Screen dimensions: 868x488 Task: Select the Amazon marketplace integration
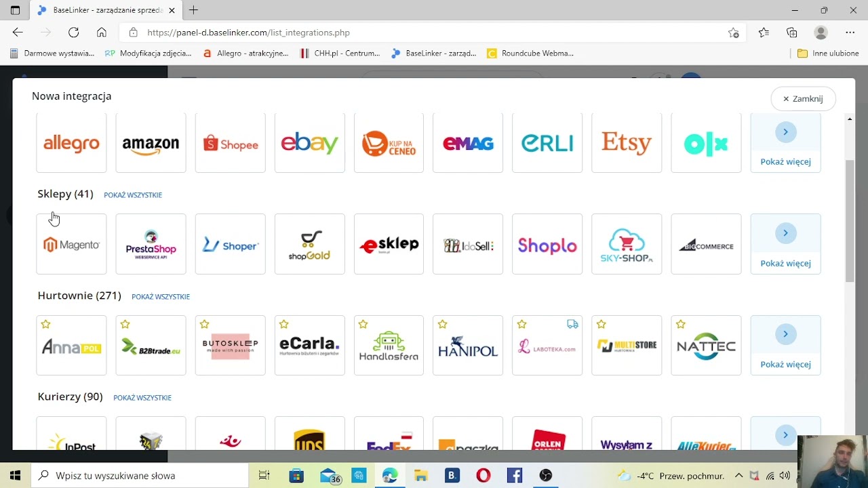pos(151,143)
